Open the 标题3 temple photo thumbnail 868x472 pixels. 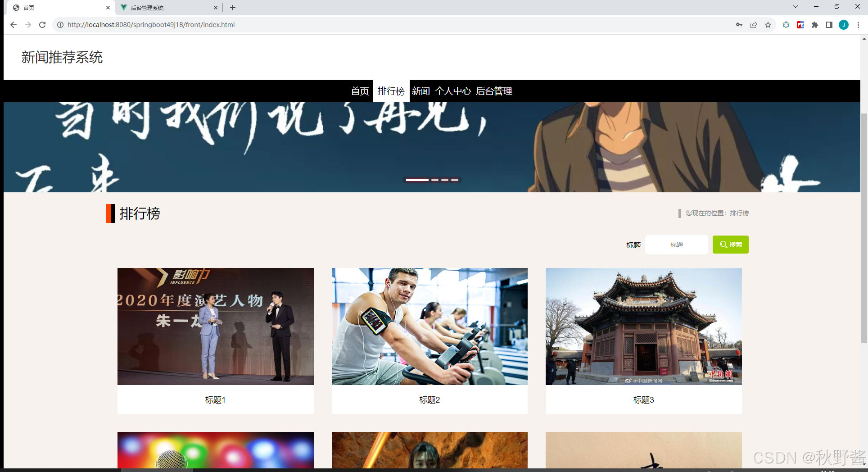(x=644, y=327)
